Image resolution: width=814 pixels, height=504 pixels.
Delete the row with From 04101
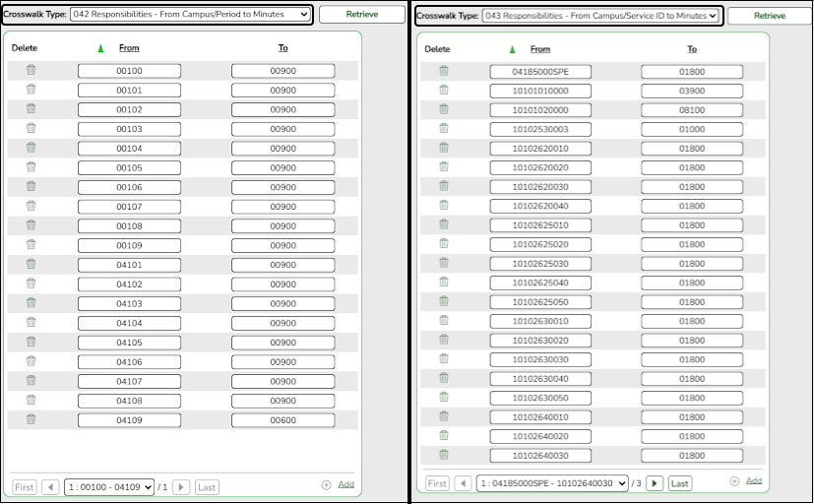click(x=31, y=264)
